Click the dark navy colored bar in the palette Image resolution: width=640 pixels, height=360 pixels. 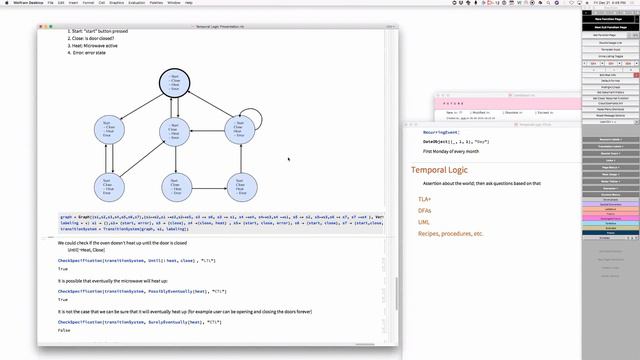click(x=611, y=233)
